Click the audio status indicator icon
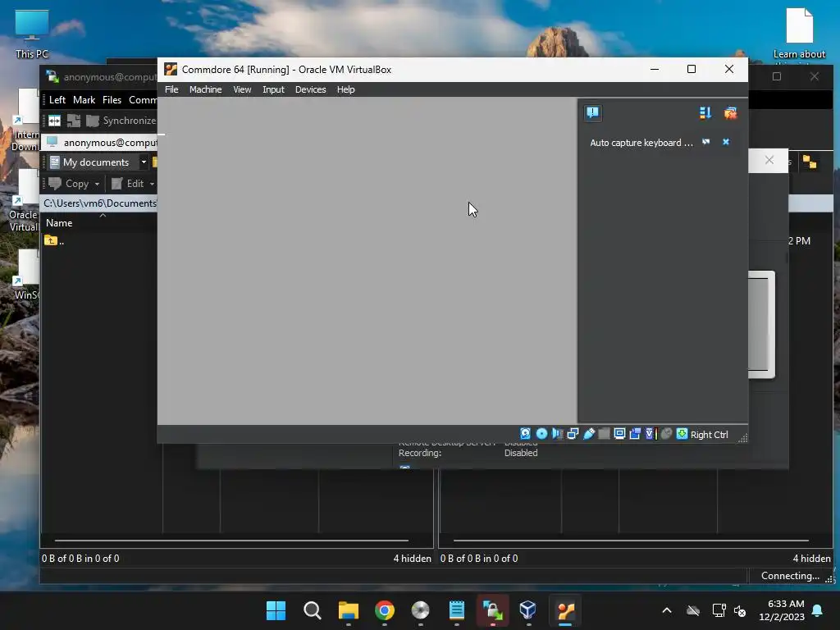The width and height of the screenshot is (840, 630). point(557,434)
